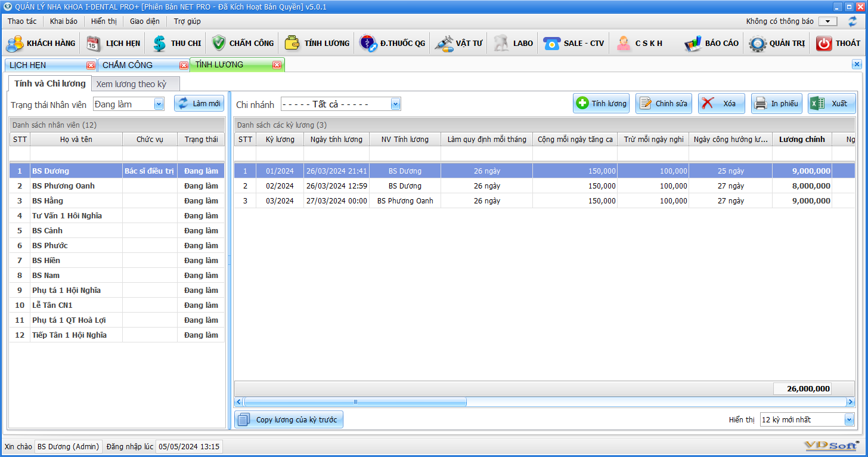Open the VẬT TƯ syringe module

458,43
